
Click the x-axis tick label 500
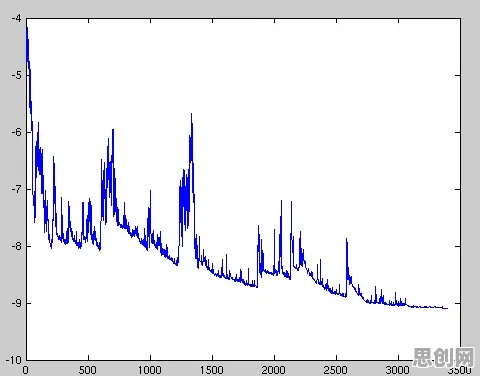[x=87, y=370]
